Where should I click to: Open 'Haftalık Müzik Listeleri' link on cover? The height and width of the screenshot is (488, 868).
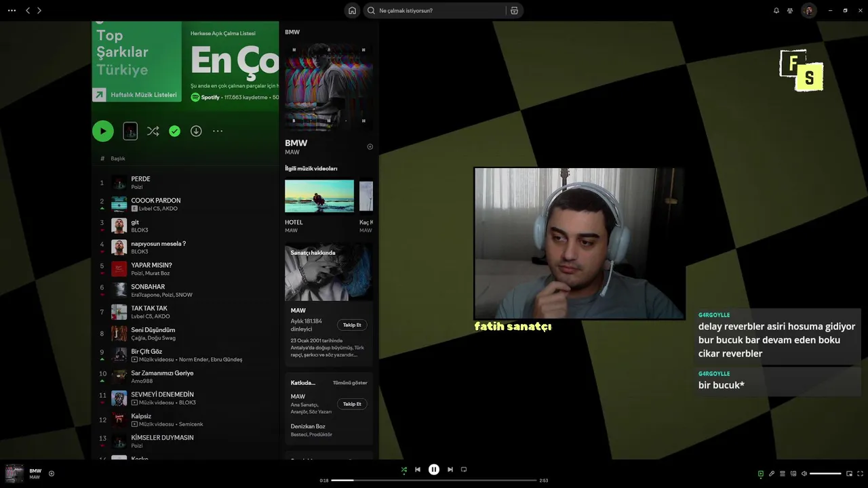pyautogui.click(x=143, y=95)
